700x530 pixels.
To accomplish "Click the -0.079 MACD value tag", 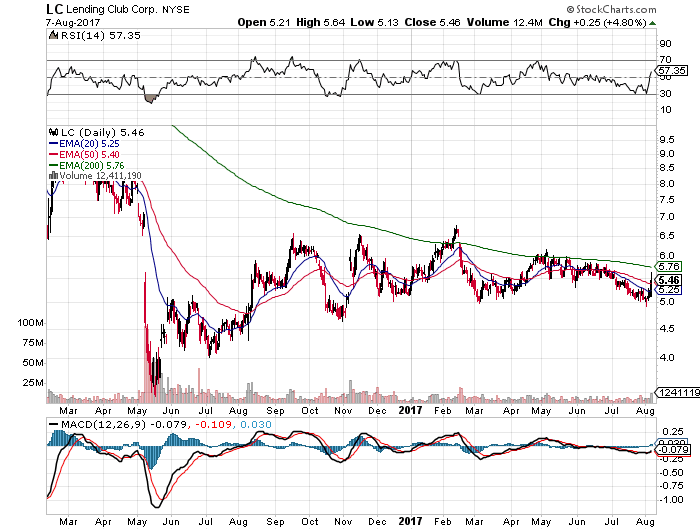I will point(673,450).
